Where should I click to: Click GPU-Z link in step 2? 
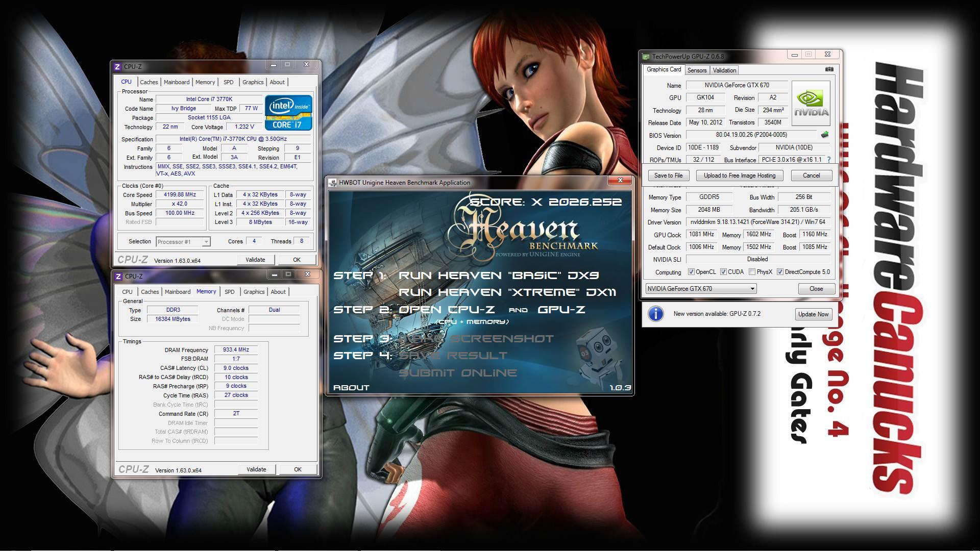click(561, 310)
